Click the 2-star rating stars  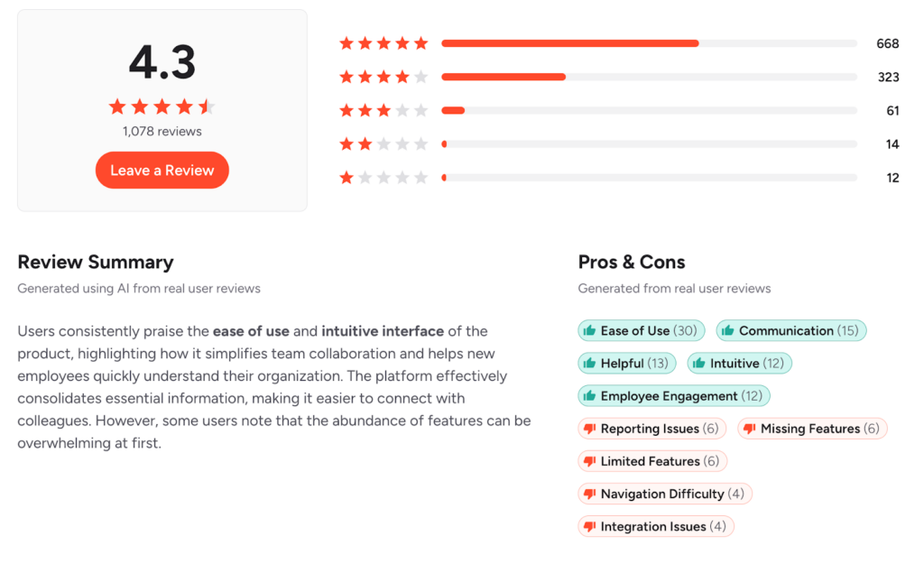click(x=383, y=144)
